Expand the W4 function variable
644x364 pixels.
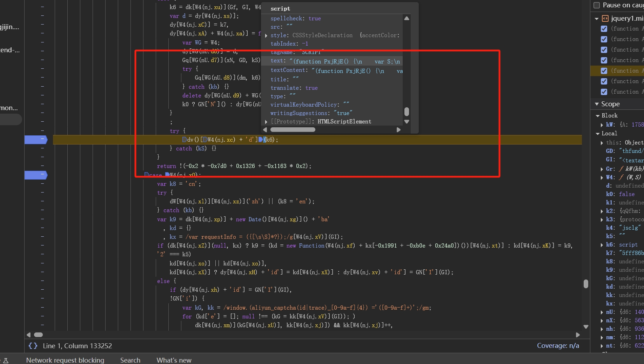pyautogui.click(x=602, y=177)
